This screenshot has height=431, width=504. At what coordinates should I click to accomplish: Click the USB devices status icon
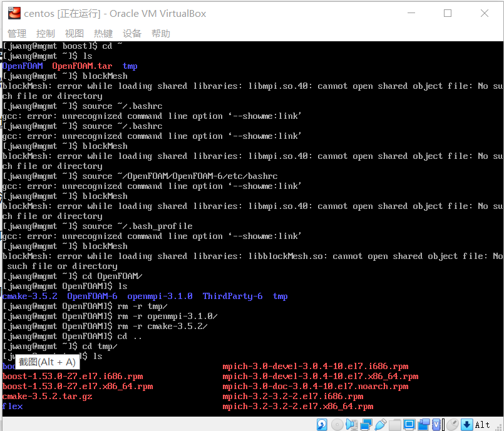coord(380,424)
